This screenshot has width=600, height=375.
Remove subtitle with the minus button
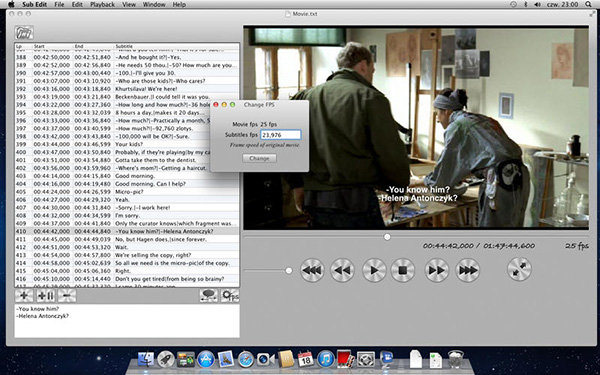pyautogui.click(x=67, y=295)
